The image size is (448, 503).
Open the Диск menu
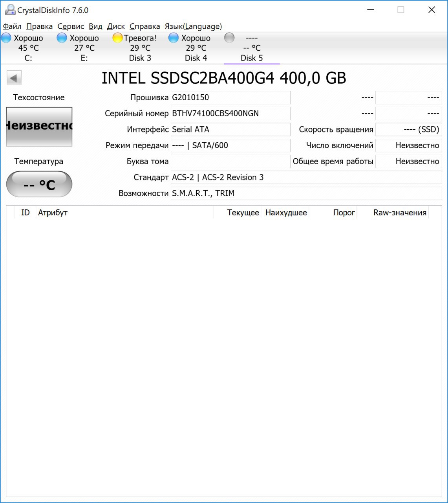pyautogui.click(x=116, y=26)
